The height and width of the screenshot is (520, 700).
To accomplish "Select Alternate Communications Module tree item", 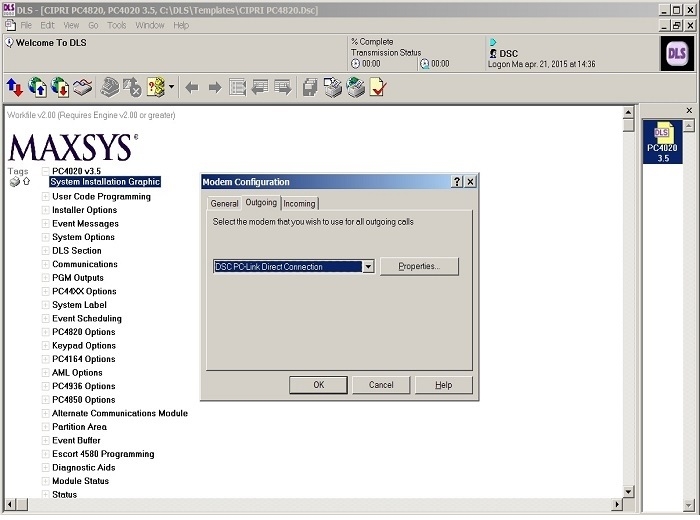I will [x=120, y=413].
